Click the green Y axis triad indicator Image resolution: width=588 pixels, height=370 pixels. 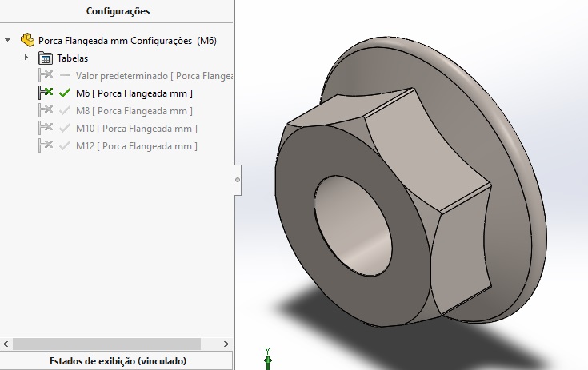pos(267,359)
